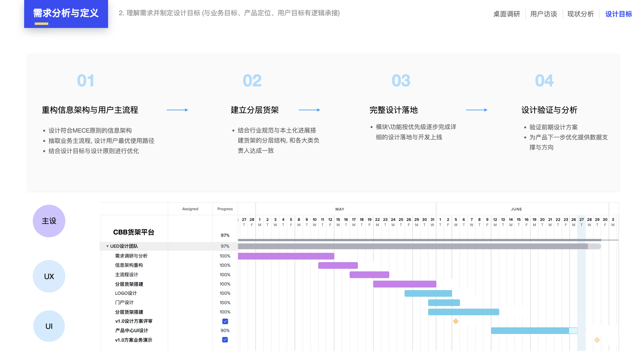The width and height of the screenshot is (644, 362).
Task: Select the purple 主设 circle
Action: tap(49, 221)
